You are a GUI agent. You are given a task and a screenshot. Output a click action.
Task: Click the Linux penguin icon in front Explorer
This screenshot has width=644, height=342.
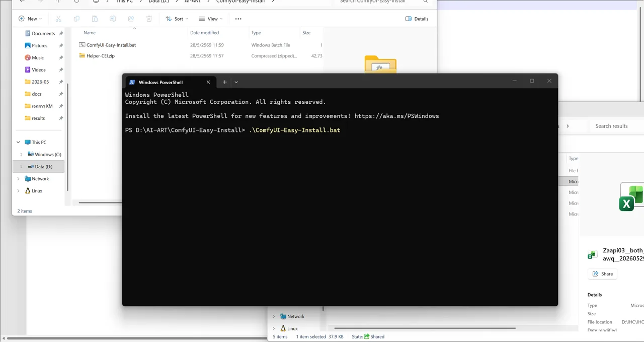pyautogui.click(x=27, y=191)
